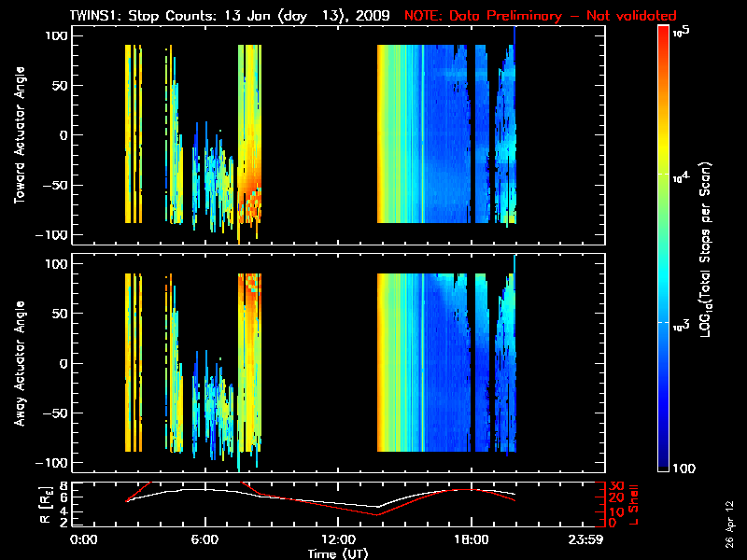The height and width of the screenshot is (560, 747).
Task: Select the 18:00 time tick label
Action: coord(471,540)
